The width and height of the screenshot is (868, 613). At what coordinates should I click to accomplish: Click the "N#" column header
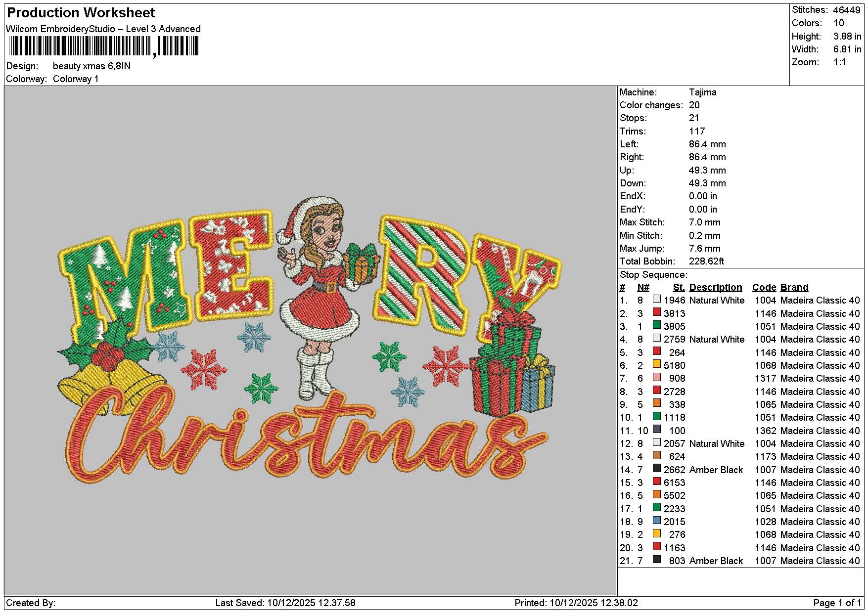(643, 288)
